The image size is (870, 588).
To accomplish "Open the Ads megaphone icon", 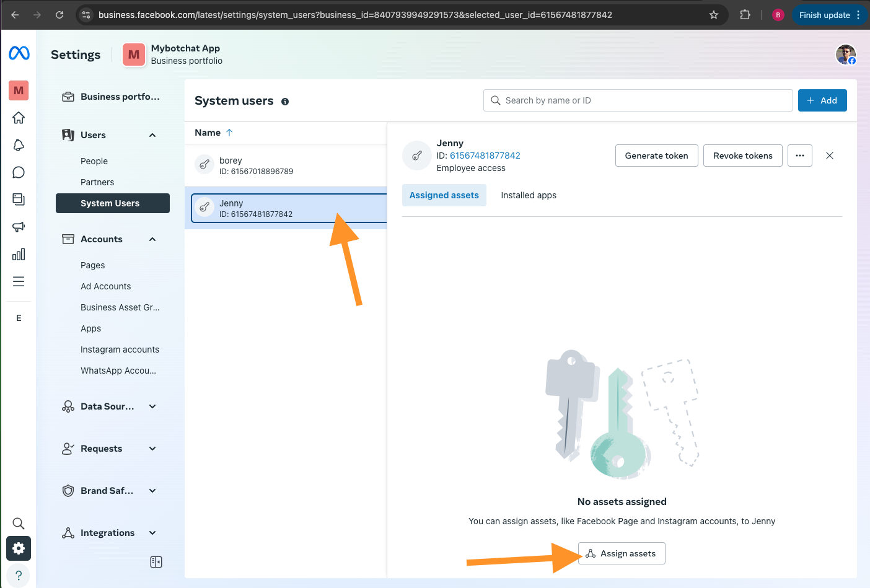I will [x=19, y=227].
